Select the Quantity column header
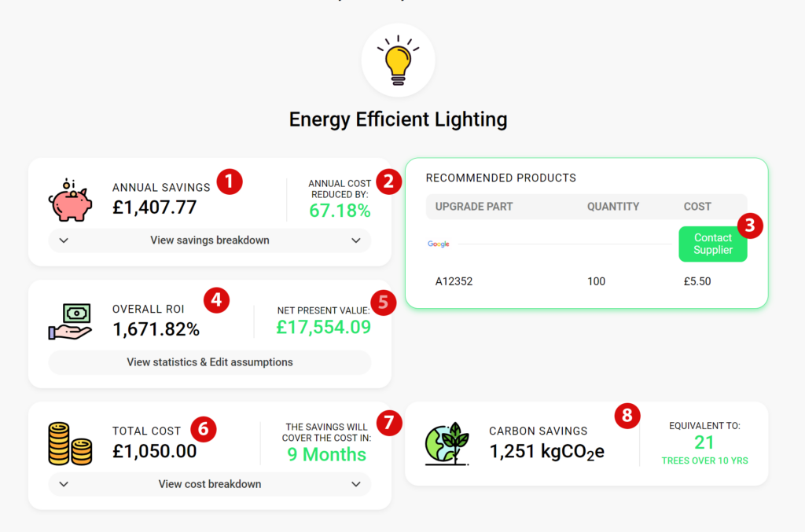This screenshot has width=805, height=532. (x=613, y=207)
